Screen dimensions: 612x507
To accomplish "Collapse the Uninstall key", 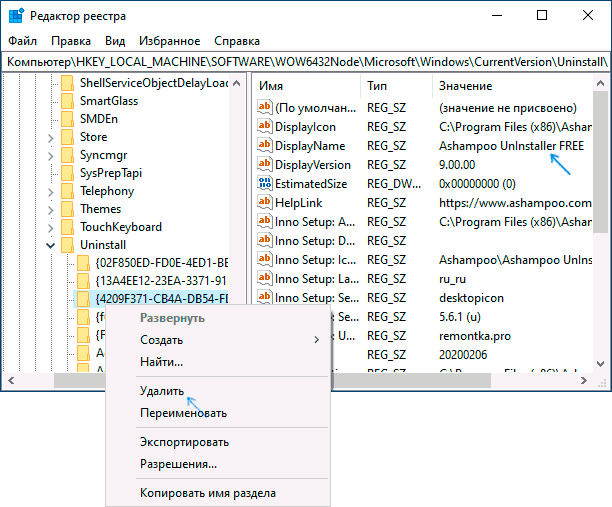I will 50,245.
